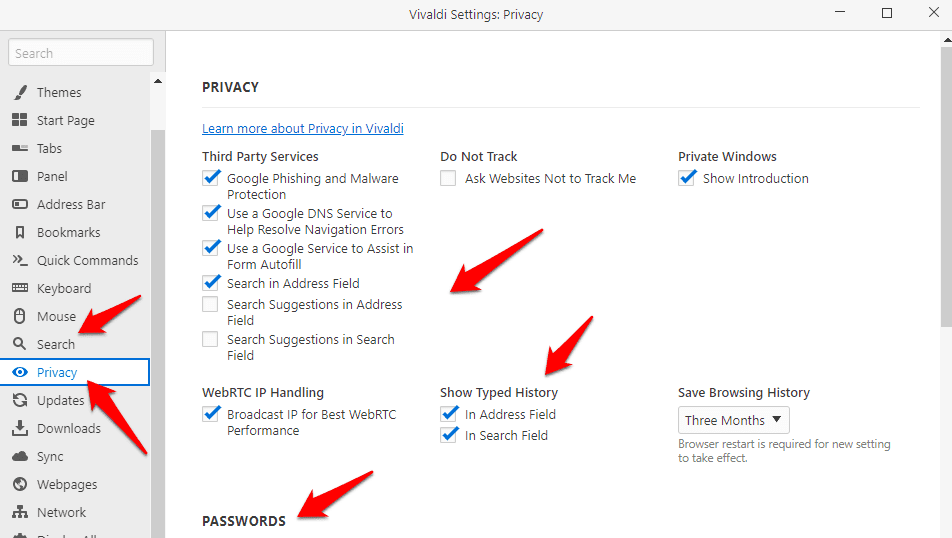Click the settings Search input field
This screenshot has width=952, height=538.
pyautogui.click(x=81, y=53)
